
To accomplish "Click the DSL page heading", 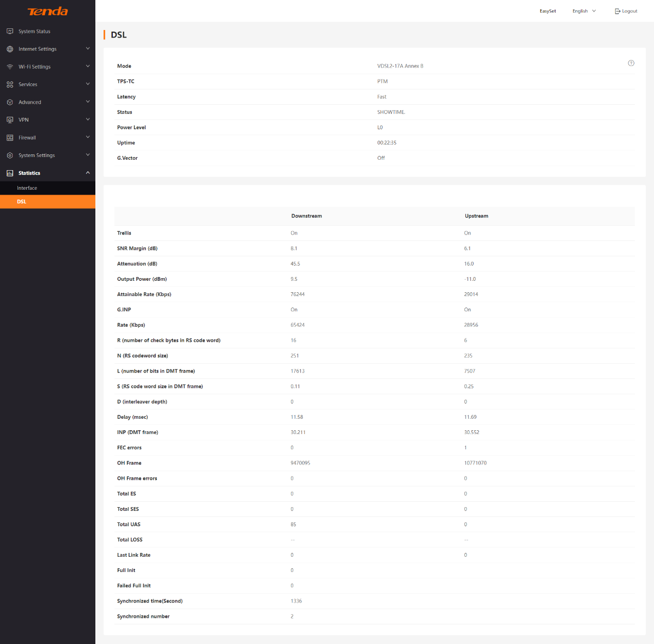I will pos(119,35).
